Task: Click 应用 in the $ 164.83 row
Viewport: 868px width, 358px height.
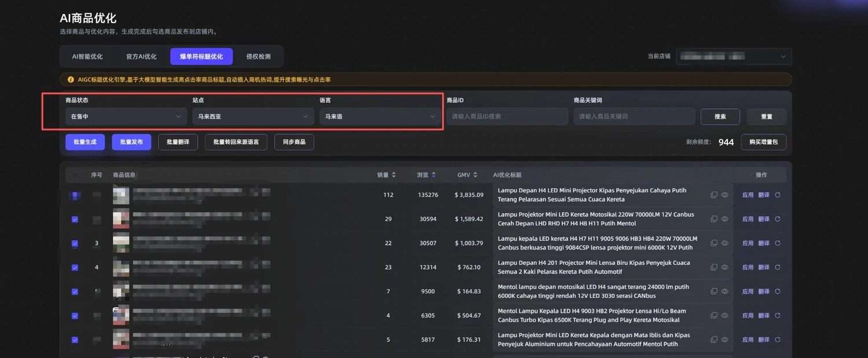Action: coord(748,291)
